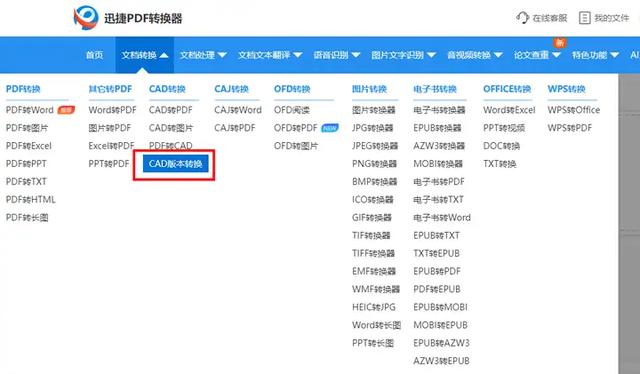Select 图片转PDF option
The image size is (640, 374).
coord(110,128)
